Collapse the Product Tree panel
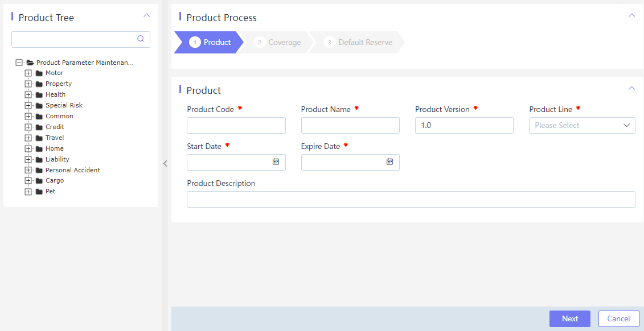The image size is (644, 331). tap(147, 15)
